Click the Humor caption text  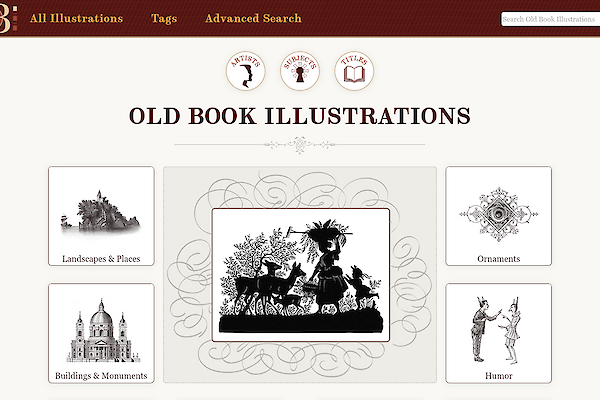[x=499, y=376]
